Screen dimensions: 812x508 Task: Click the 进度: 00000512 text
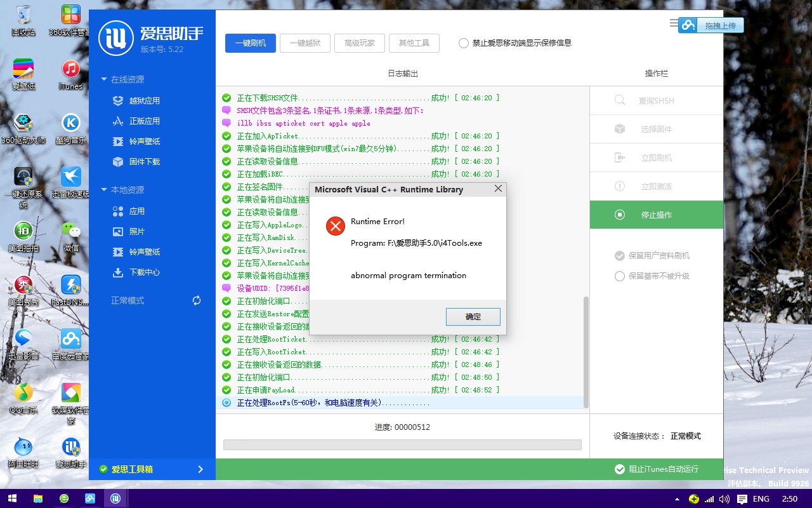point(402,427)
